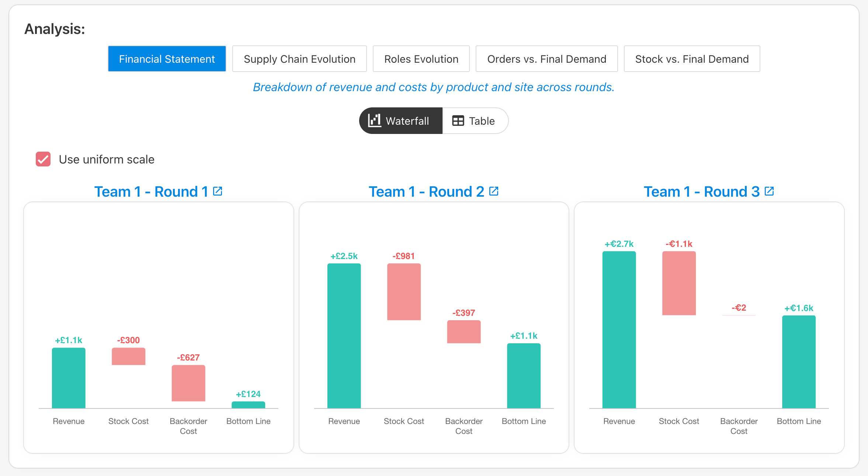
Task: Open Orders vs. Final Demand tab
Action: click(547, 59)
